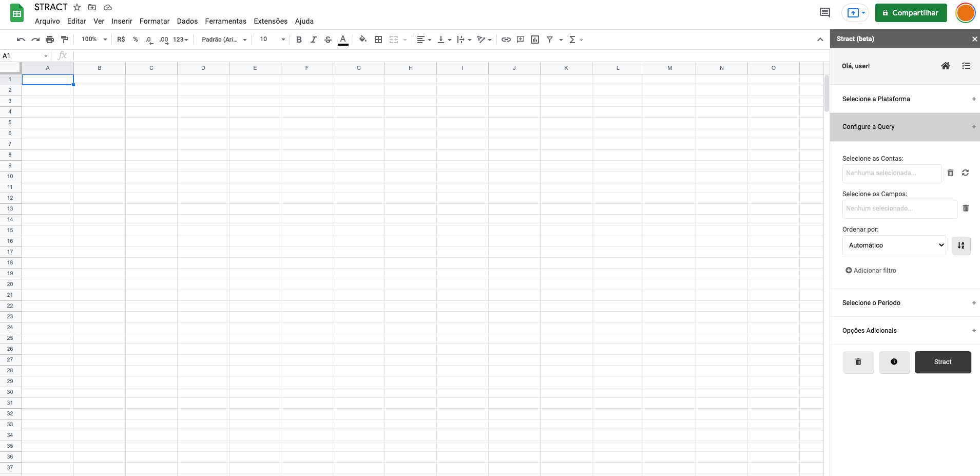
Task: Click the Stract home icon
Action: click(x=945, y=66)
